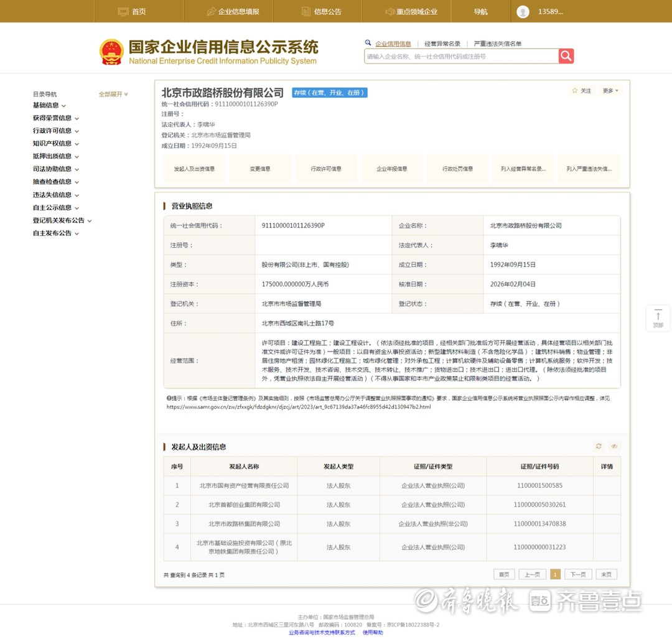Expand 自主公示信息 in directory navigation
The height and width of the screenshot is (644, 672).
click(56, 208)
